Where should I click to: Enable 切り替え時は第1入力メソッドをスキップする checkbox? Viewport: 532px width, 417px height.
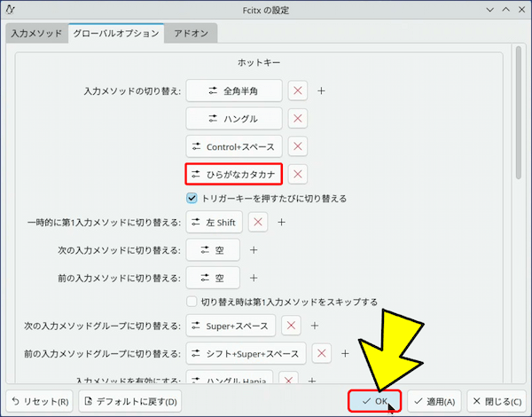[192, 302]
